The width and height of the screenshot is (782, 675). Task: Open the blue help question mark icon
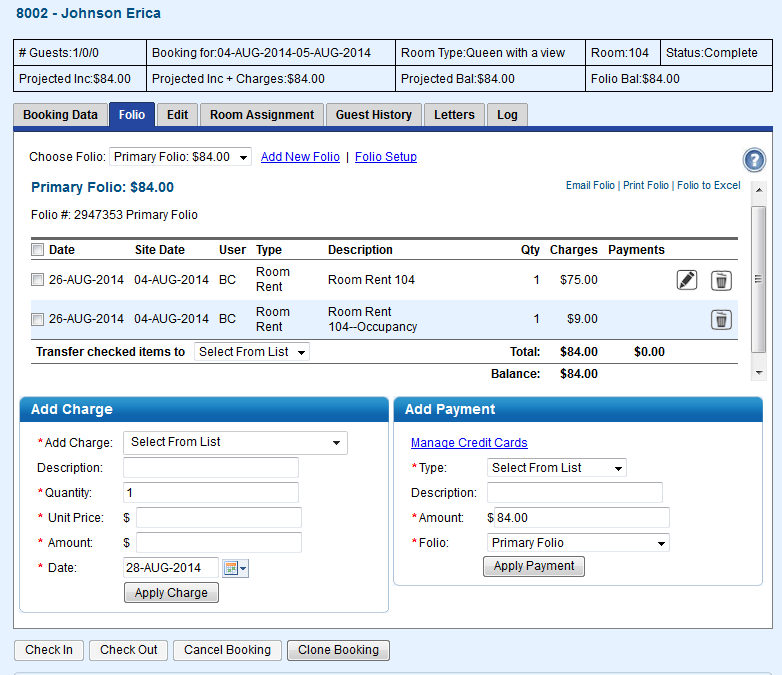754,160
